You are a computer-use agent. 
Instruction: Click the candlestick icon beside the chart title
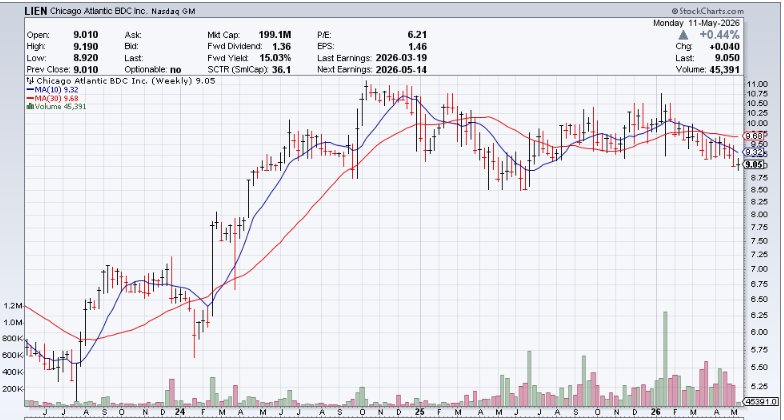click(30, 82)
